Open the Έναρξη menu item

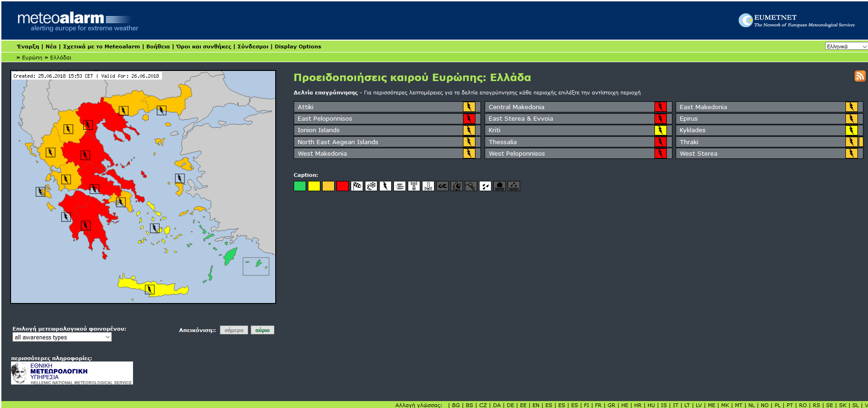(28, 47)
